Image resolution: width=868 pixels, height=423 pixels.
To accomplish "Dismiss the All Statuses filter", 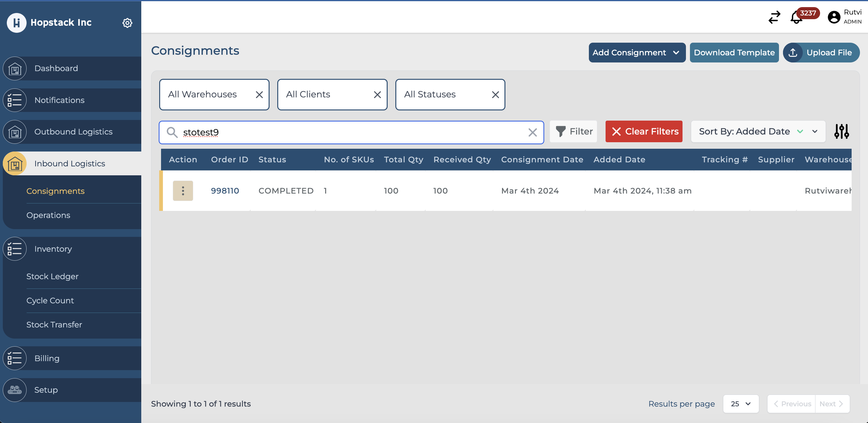I will tap(495, 95).
